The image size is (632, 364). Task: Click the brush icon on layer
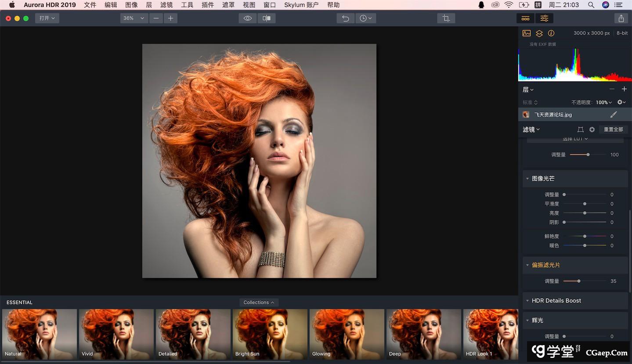[x=614, y=115]
